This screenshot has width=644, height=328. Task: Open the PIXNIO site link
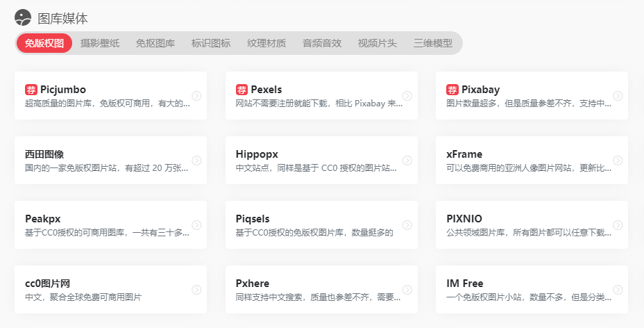coord(464,219)
